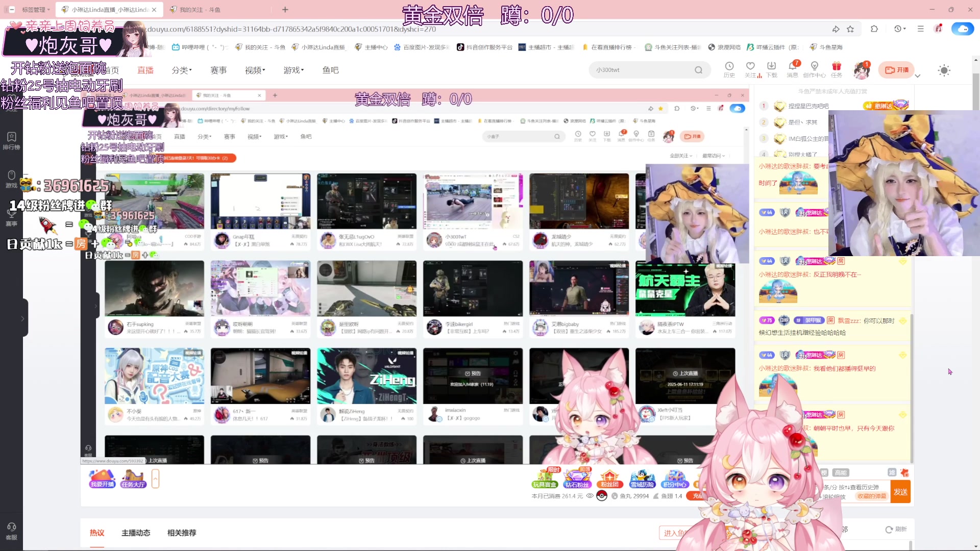Open 创作中心 lightbulb icon
Viewport: 980px width, 551px height.
(814, 69)
